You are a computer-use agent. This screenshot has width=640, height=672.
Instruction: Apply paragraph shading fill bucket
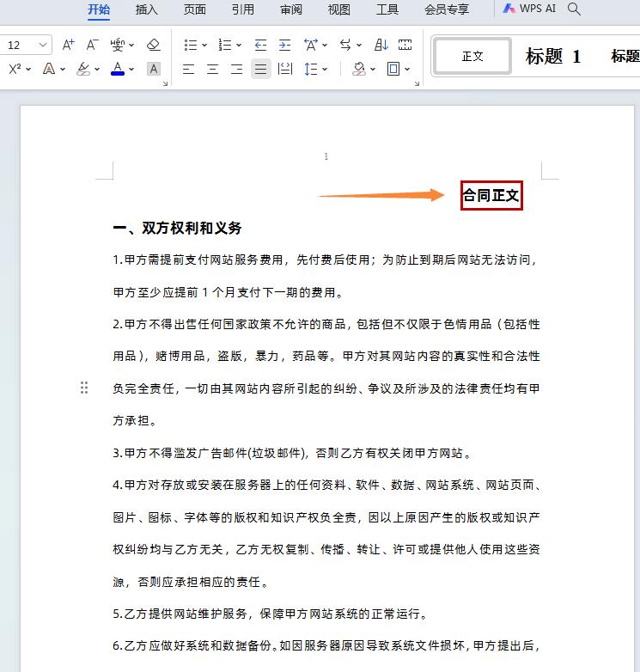pos(359,69)
